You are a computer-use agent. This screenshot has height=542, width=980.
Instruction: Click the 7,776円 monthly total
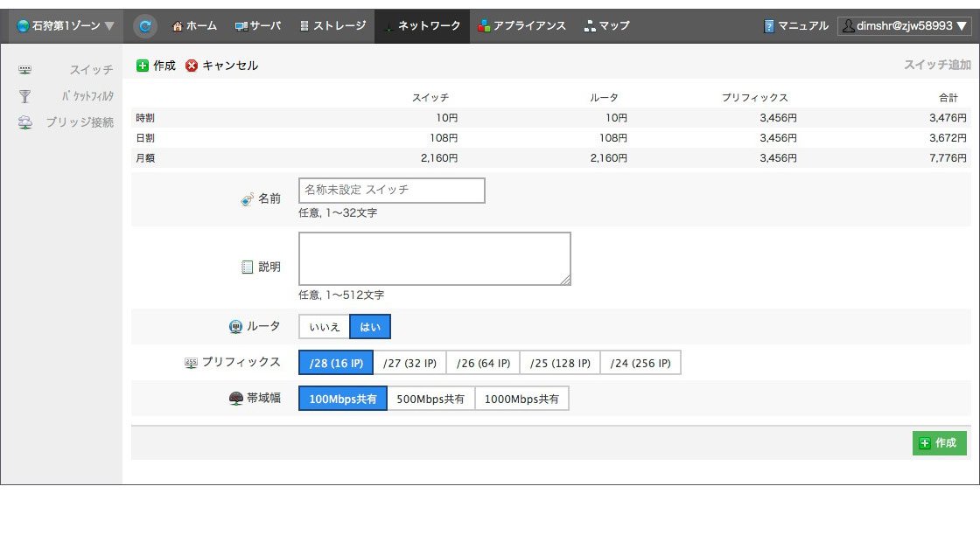click(948, 158)
